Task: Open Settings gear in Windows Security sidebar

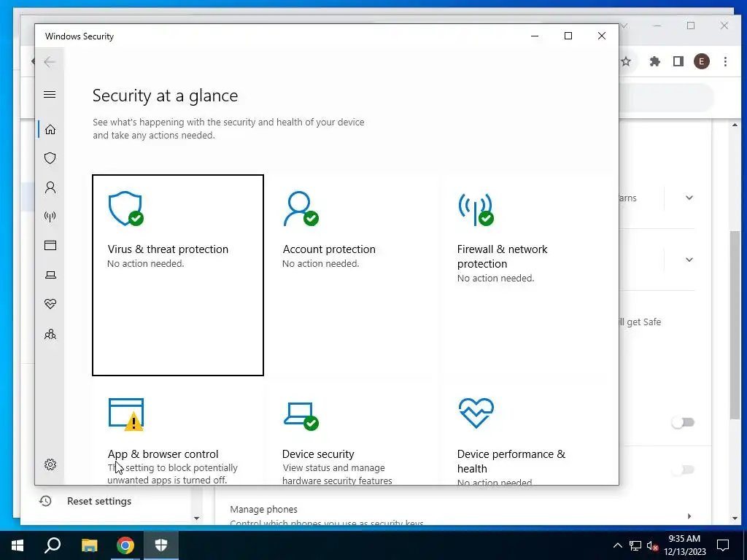Action: (50, 464)
